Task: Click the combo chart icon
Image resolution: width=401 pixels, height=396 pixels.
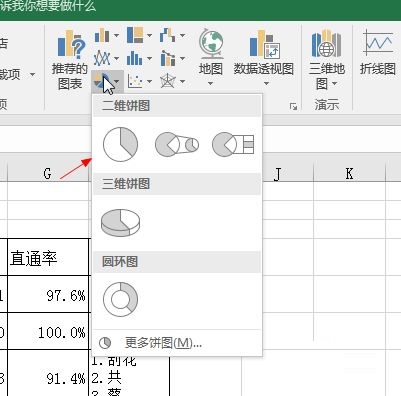Action: click(x=168, y=59)
